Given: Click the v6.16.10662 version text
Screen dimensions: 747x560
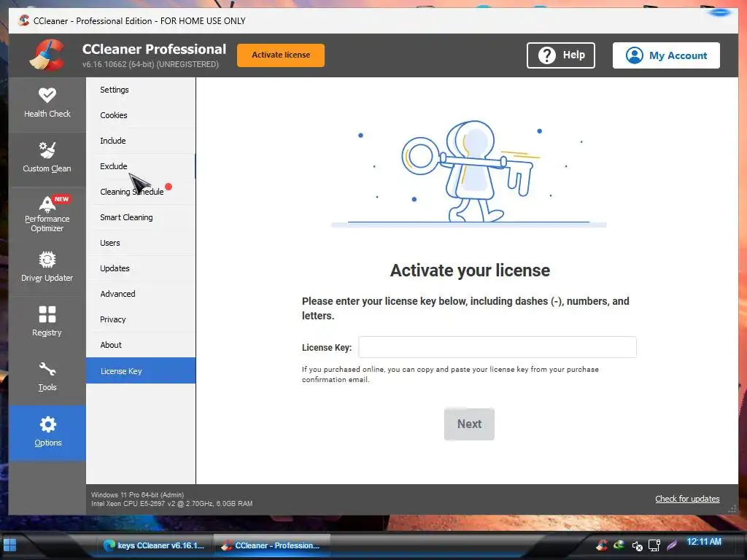Looking at the screenshot, I should tap(150, 64).
